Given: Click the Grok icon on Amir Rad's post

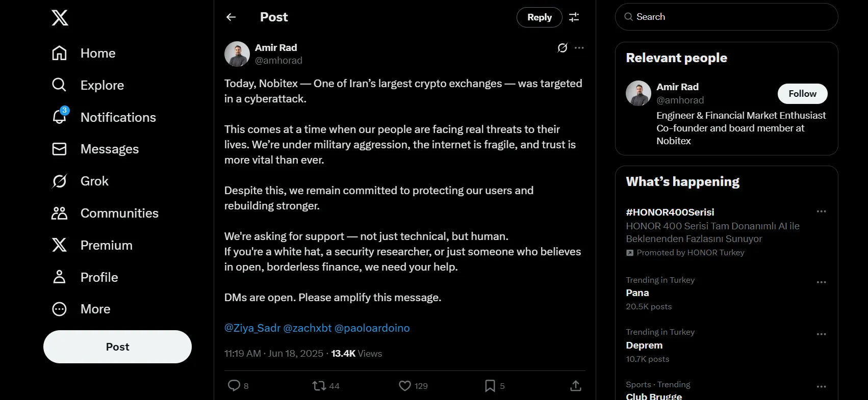Looking at the screenshot, I should (562, 48).
